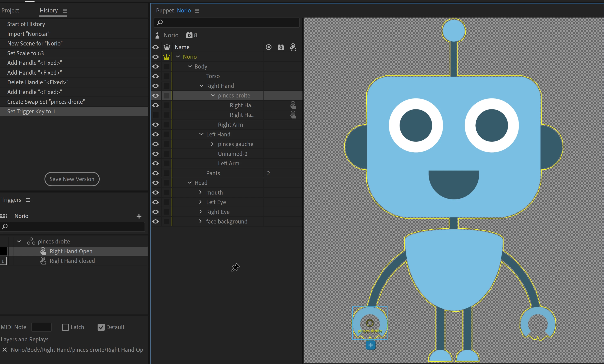Screen dimensions: 604x364
Task: Click the behaviors icon in column header
Action: [281, 47]
